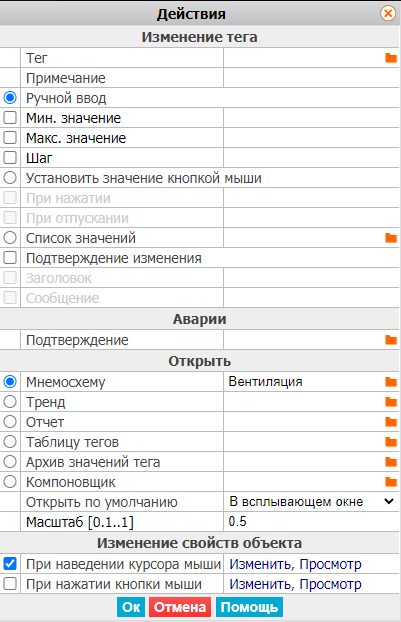The height and width of the screenshot is (622, 401).
Task: Click the Масштаб value field 0.5
Action: point(311,521)
